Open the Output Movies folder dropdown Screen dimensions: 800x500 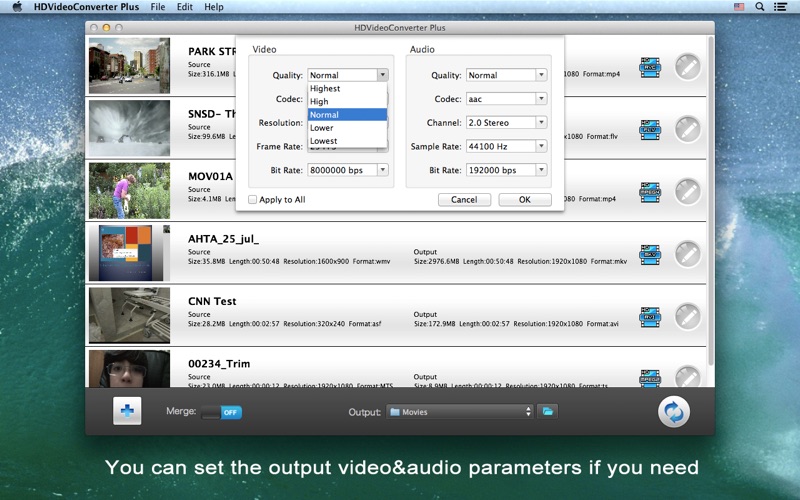[460, 412]
